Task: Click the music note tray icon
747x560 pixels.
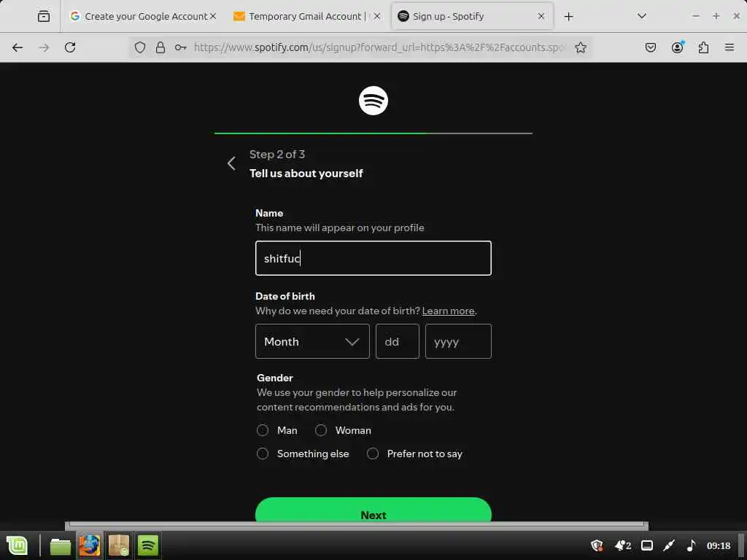Action: click(692, 545)
